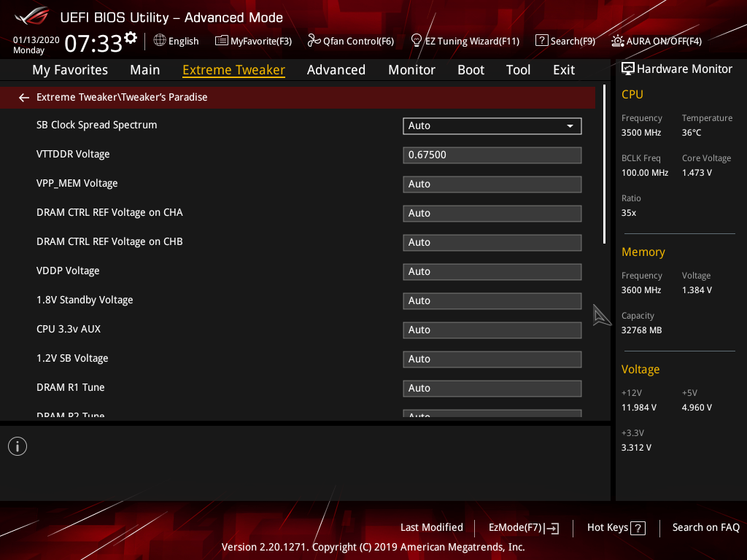This screenshot has width=747, height=560.
Task: View Last Modified settings
Action: point(432,528)
